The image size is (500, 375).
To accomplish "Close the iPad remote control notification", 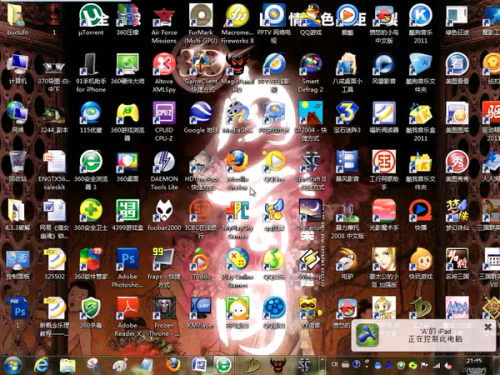I will coord(488,327).
